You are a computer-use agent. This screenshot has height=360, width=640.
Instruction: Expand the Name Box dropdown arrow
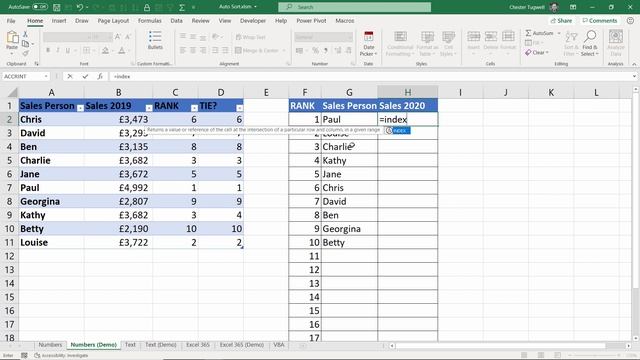click(x=46, y=76)
